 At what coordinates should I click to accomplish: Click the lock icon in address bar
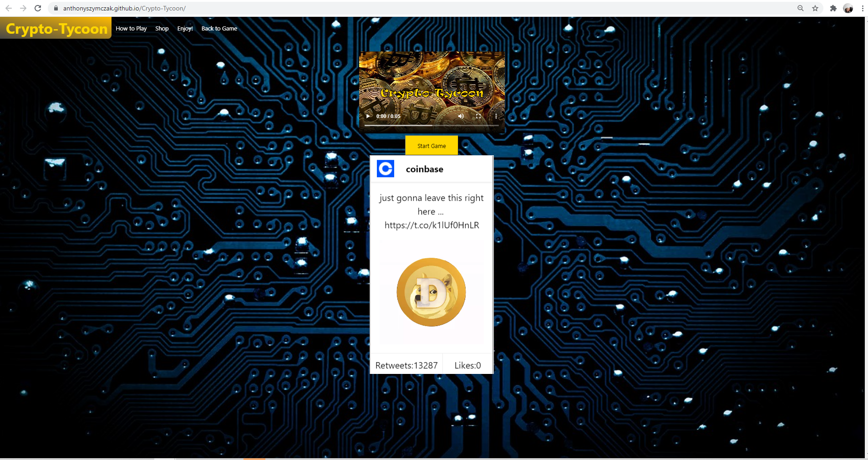[56, 8]
